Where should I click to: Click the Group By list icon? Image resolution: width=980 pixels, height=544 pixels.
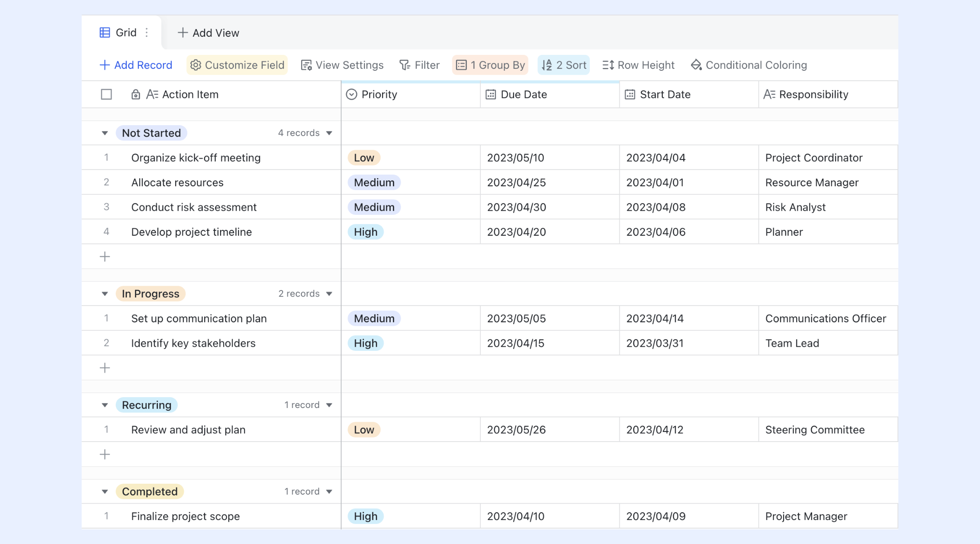(x=461, y=65)
